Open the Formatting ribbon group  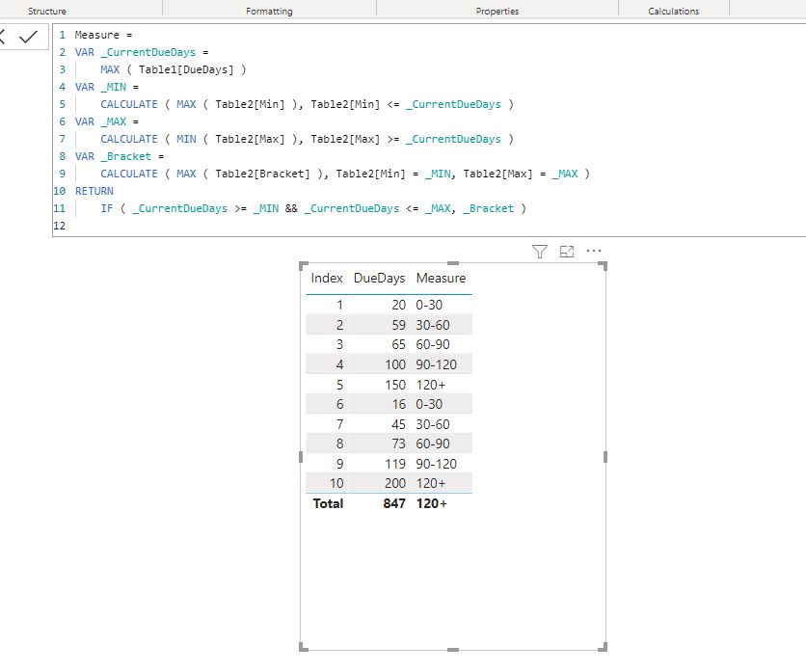269,11
